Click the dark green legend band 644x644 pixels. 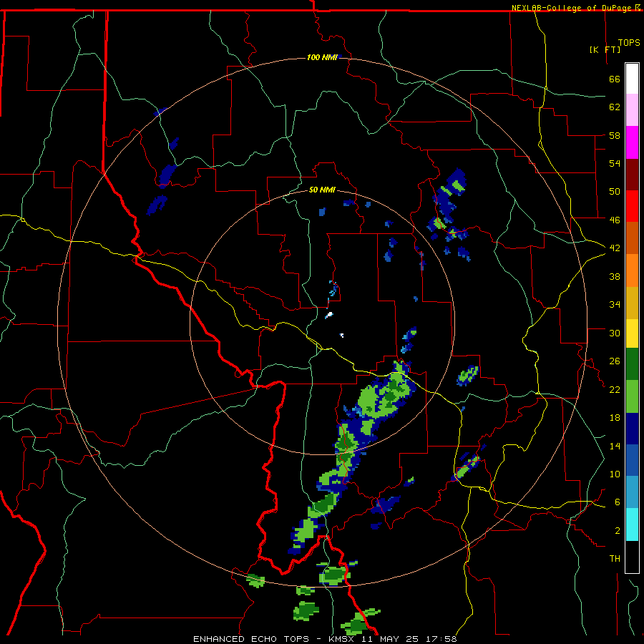[632, 364]
